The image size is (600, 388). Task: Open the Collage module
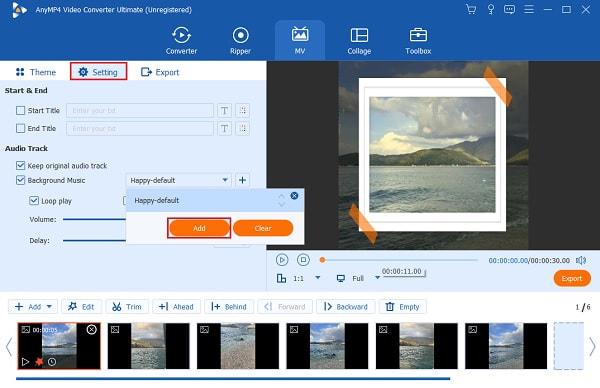[x=359, y=41]
